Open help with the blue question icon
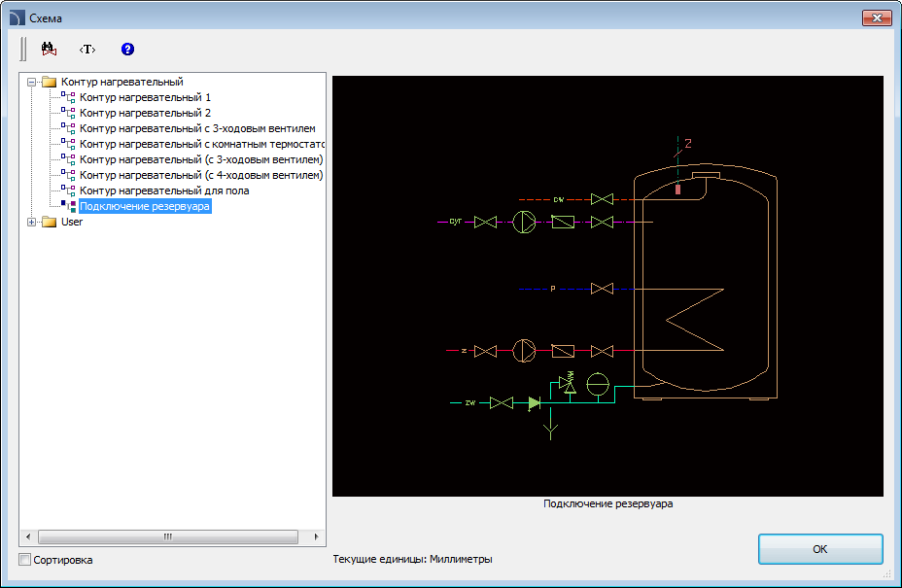 (127, 50)
